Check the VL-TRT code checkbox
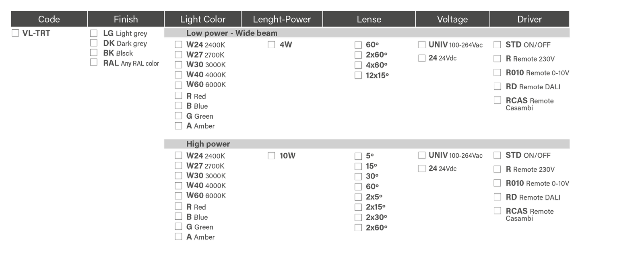This screenshot has height=253, width=644. (x=15, y=33)
